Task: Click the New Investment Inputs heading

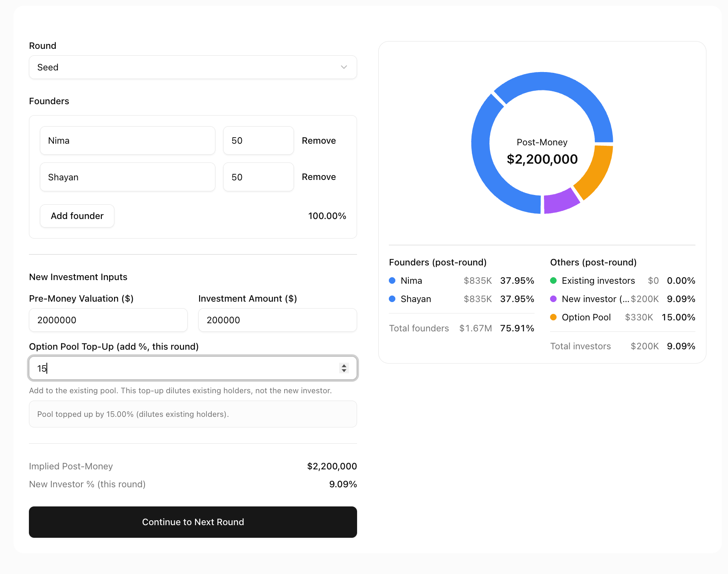Action: 78,277
